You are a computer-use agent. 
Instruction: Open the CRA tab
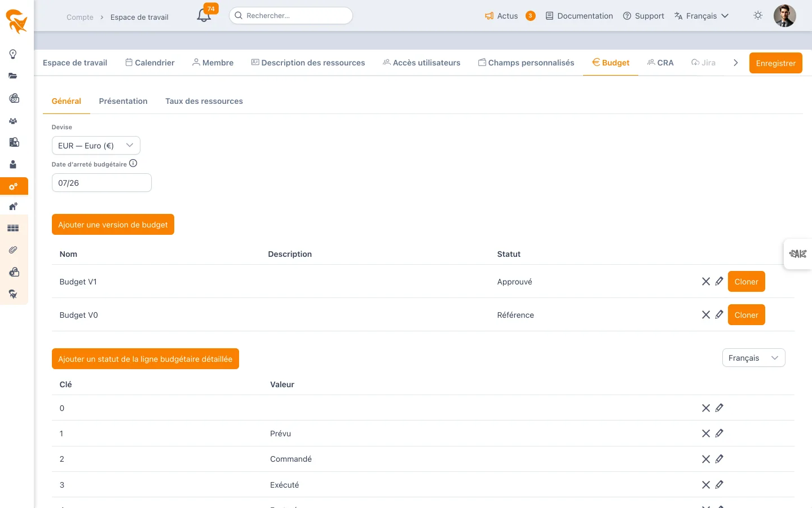(660, 63)
